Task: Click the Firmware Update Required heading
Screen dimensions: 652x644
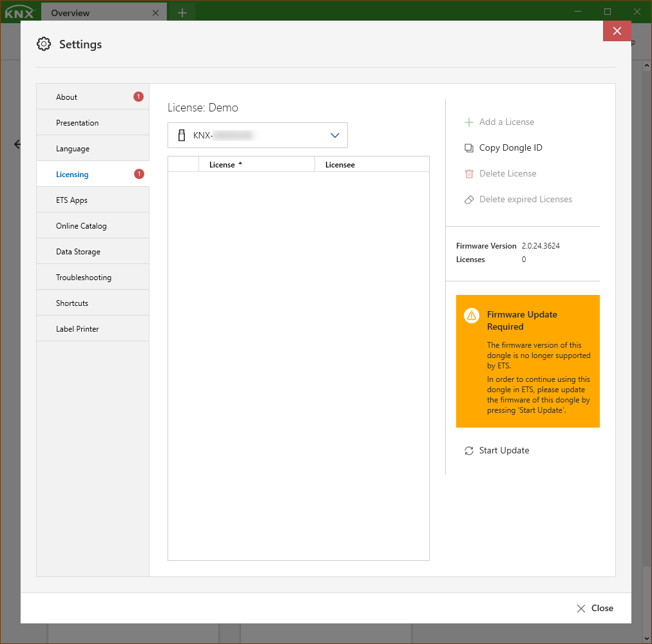Action: pos(522,321)
